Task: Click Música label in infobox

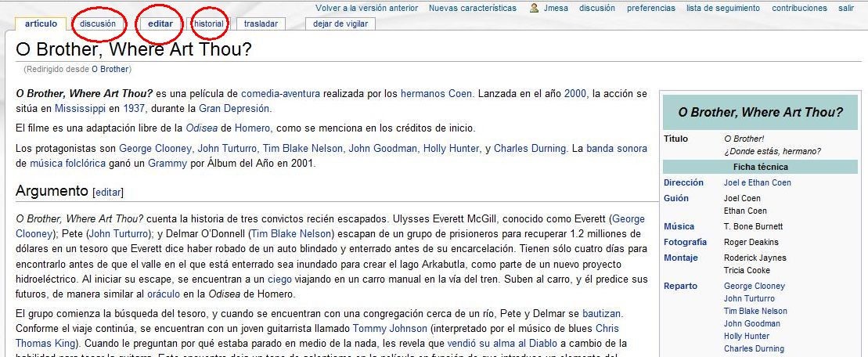Action: [x=679, y=226]
